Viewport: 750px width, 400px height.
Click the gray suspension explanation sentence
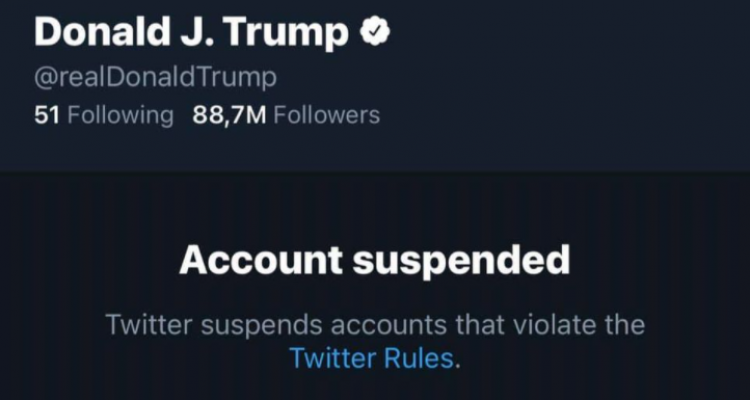coord(374,325)
